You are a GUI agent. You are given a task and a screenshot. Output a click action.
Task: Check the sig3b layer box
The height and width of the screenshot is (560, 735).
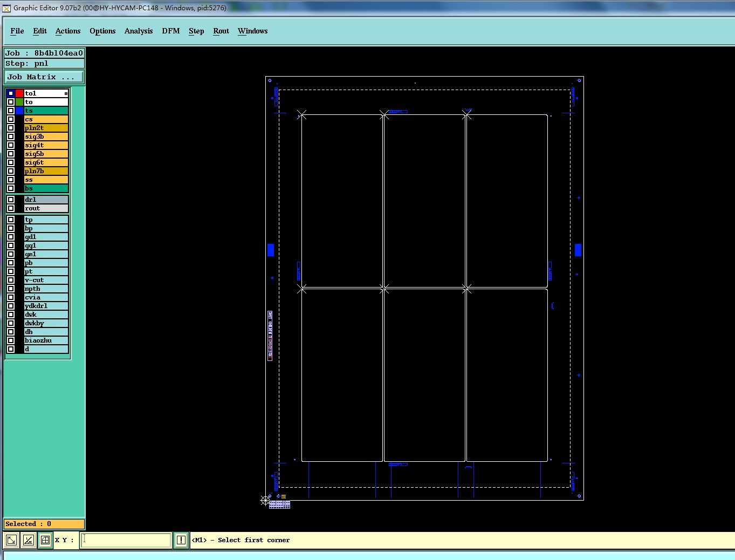(11, 136)
